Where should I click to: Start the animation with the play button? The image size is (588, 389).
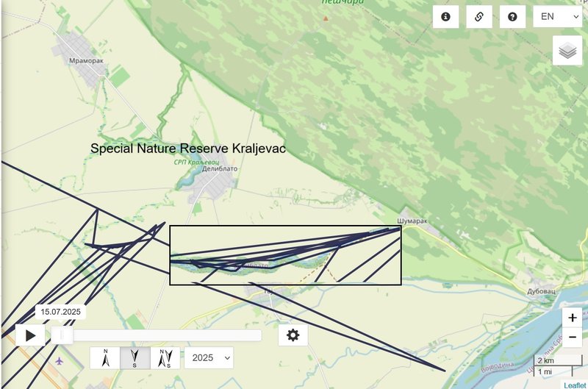(x=30, y=335)
